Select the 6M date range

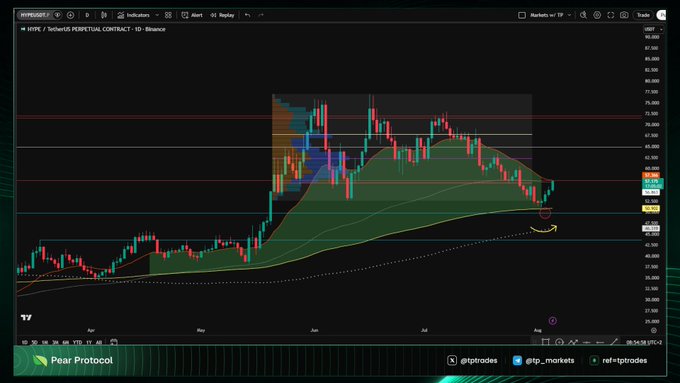point(66,342)
